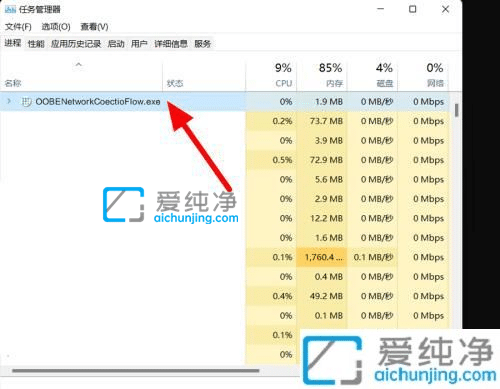Switch to the 应用历史记录 tab
Image resolution: width=500 pixels, height=389 pixels.
pyautogui.click(x=76, y=44)
